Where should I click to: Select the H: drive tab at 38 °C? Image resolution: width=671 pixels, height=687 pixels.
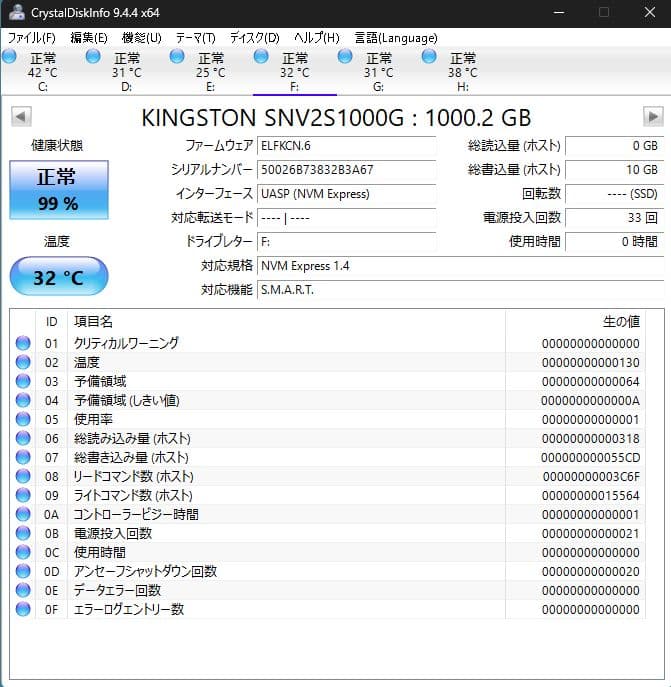[x=463, y=72]
